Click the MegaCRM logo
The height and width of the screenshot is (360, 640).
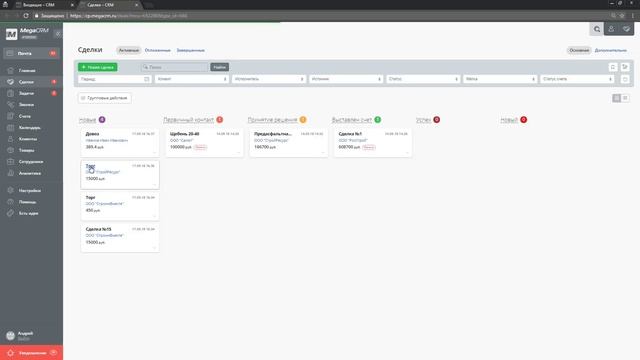point(27,33)
